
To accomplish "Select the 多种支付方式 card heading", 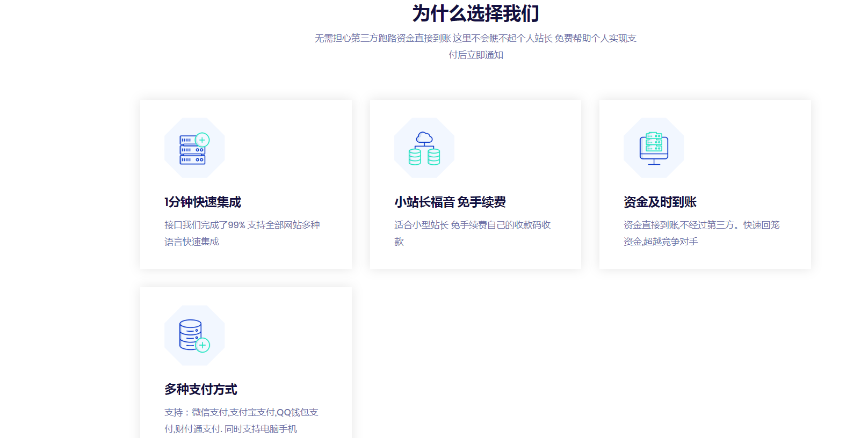I will [x=200, y=389].
